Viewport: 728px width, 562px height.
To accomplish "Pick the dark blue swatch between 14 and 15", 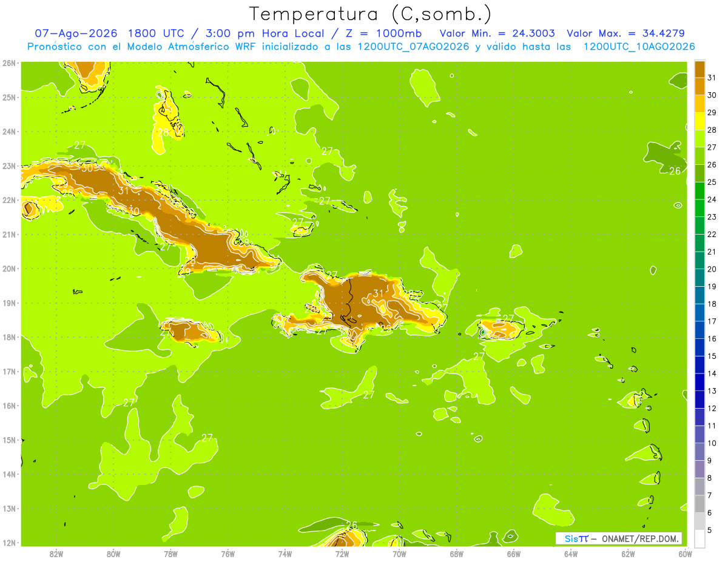I will coord(699,365).
